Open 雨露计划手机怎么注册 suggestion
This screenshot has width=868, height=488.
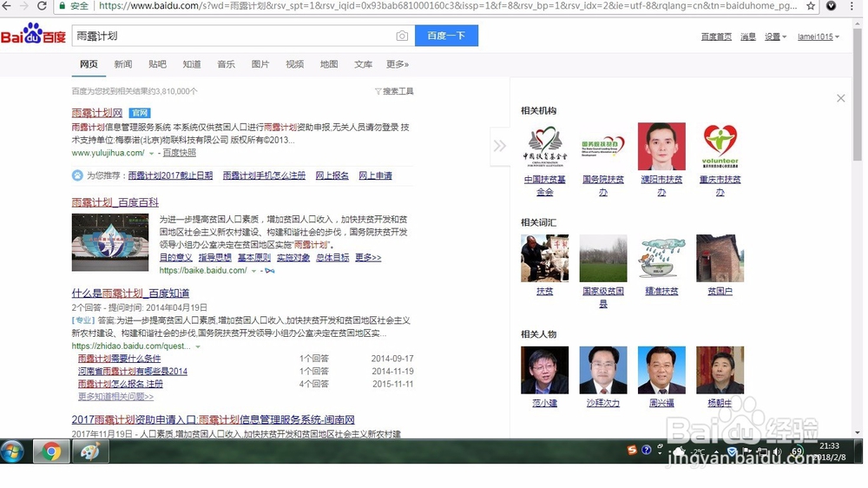(x=264, y=175)
